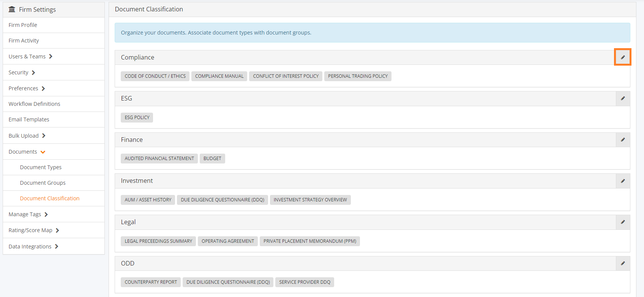Click the Counterparty Report tag
Screen dimensions: 644x297
tap(151, 282)
